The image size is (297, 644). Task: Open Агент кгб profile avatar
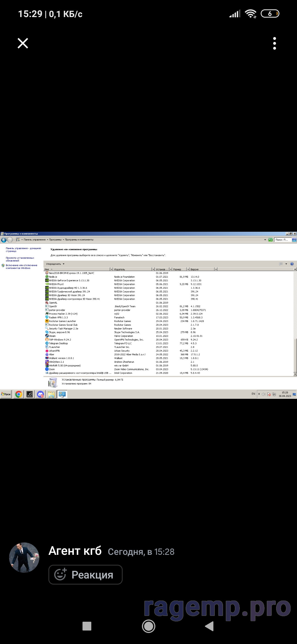click(24, 558)
